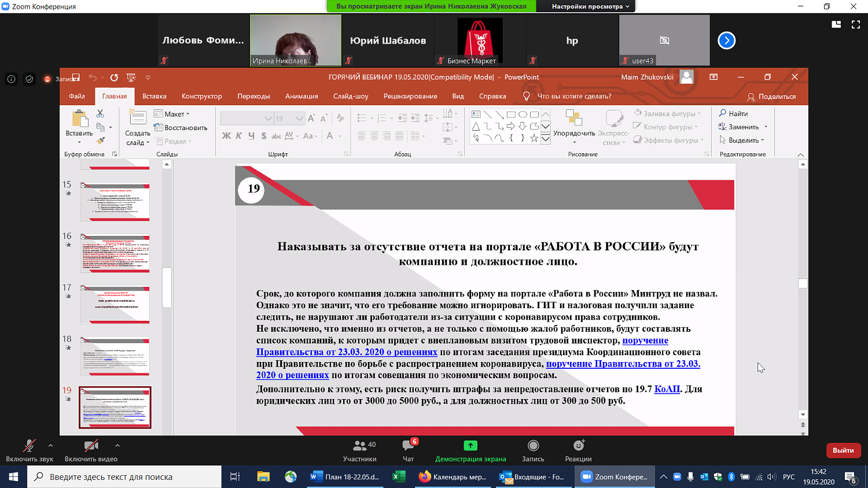Viewport: 868px width, 488px height.
Task: Click the slide panel vertical scrollbar thumb
Action: coord(167,287)
